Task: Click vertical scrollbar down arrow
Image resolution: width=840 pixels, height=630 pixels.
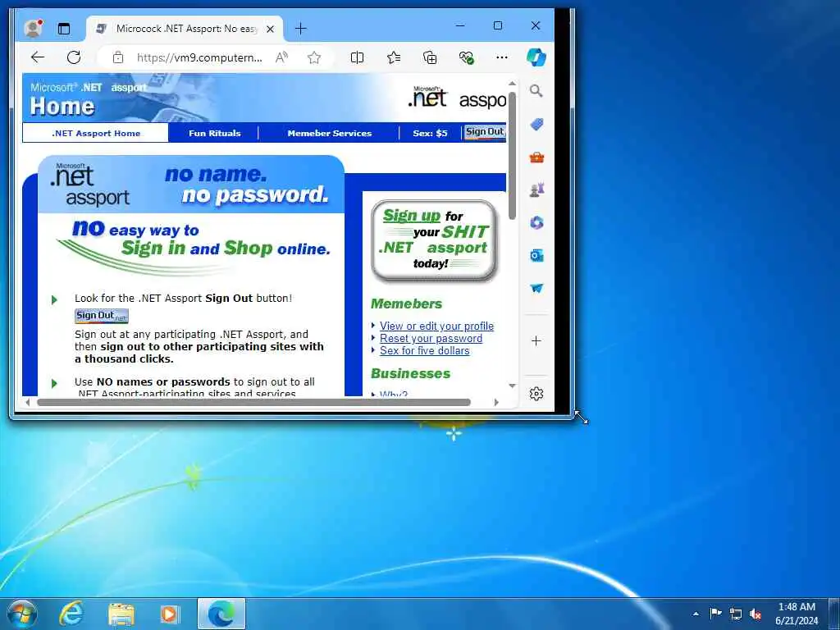Action: tap(512, 386)
